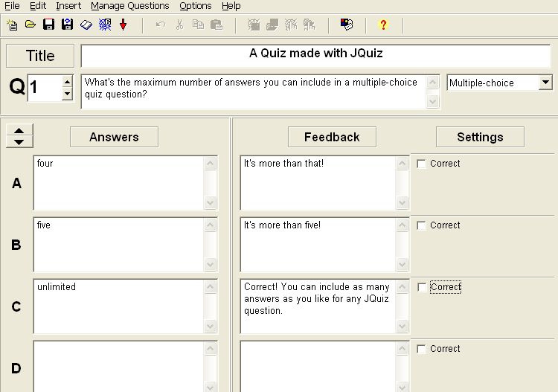Open an existing quiz file

[31, 25]
